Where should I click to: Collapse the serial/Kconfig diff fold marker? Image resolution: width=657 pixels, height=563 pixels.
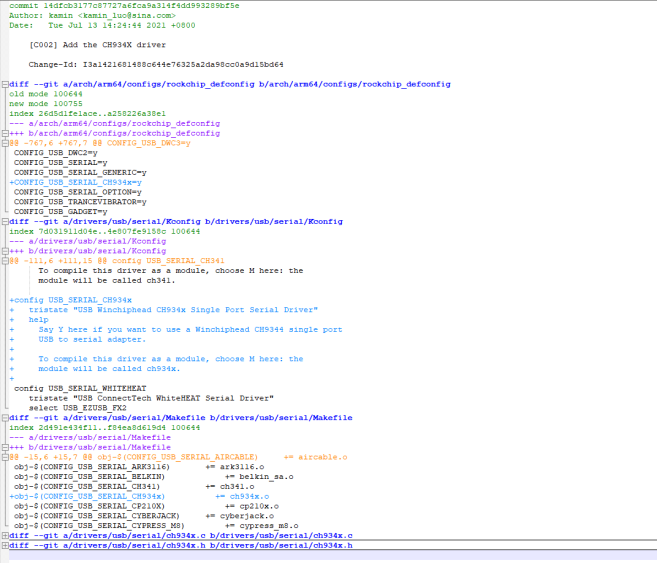[x=5, y=222]
